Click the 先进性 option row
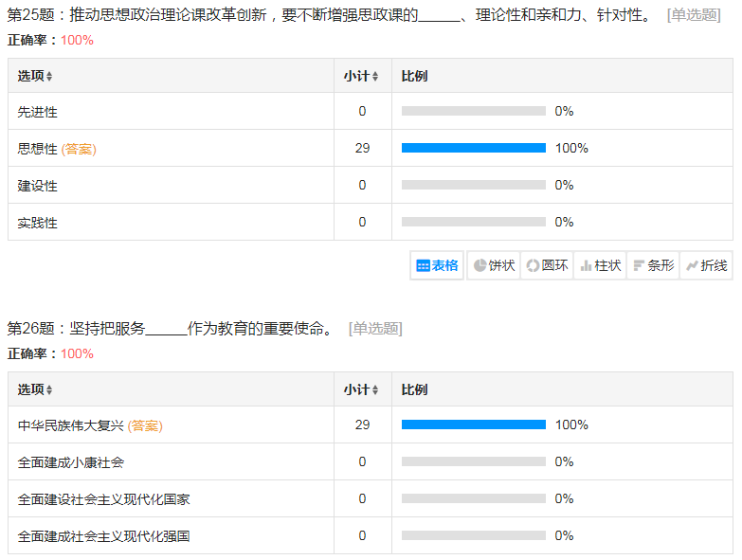 point(38,112)
